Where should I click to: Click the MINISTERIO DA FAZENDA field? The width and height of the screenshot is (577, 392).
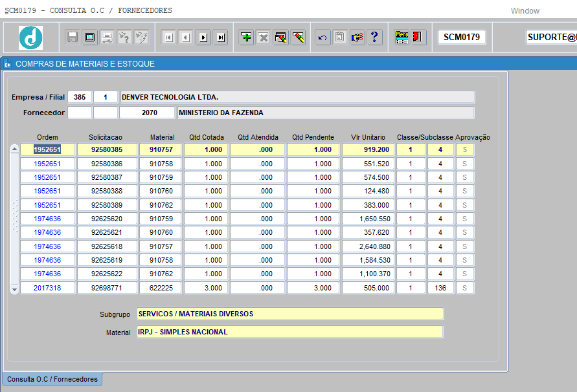tap(326, 113)
